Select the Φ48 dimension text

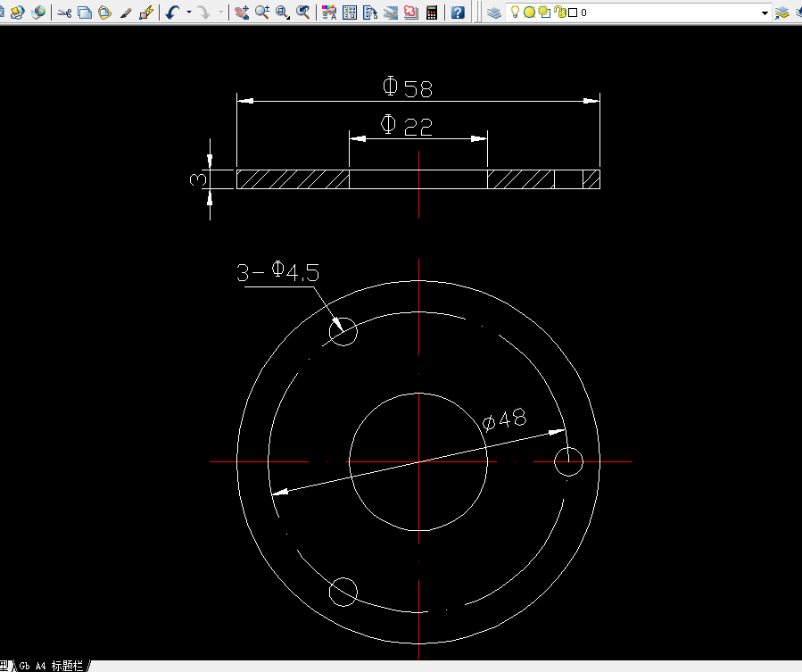coord(504,419)
